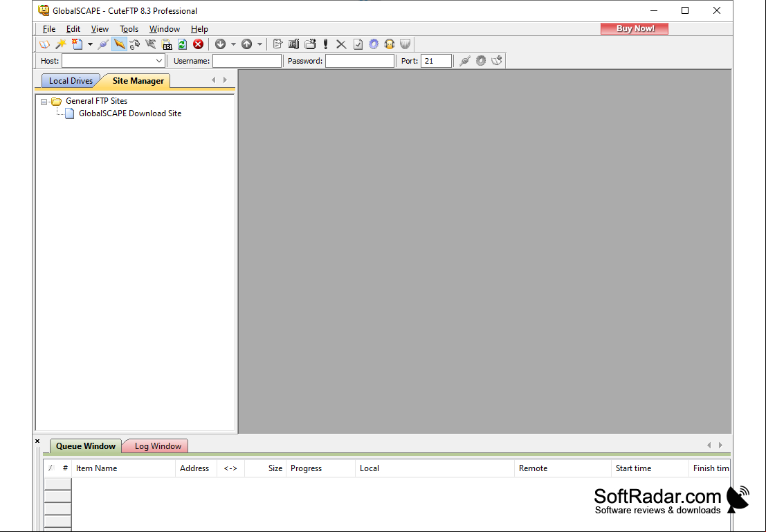This screenshot has height=532, width=766.
Task: Click the shield icon in toolbar
Action: 405,44
